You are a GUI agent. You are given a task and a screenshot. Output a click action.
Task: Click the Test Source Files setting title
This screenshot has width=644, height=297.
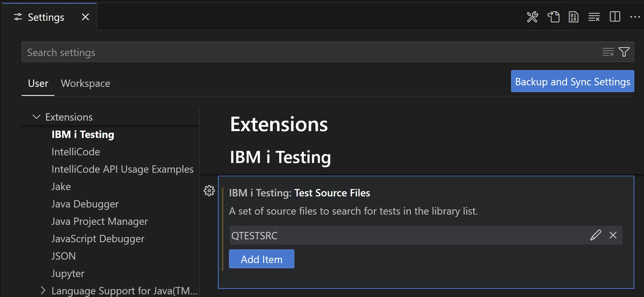coord(299,193)
